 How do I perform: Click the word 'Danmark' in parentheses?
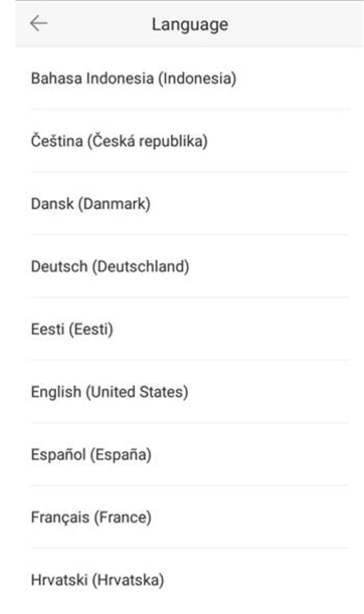click(x=114, y=204)
